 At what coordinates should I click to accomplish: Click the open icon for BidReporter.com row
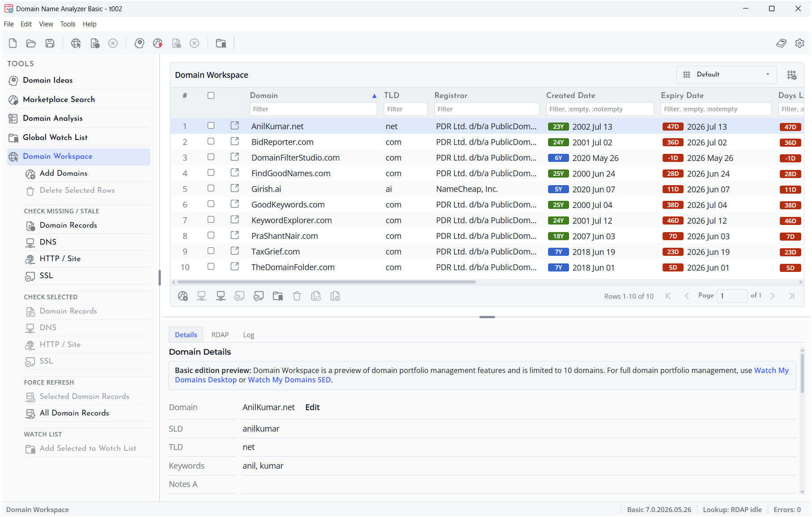235,141
